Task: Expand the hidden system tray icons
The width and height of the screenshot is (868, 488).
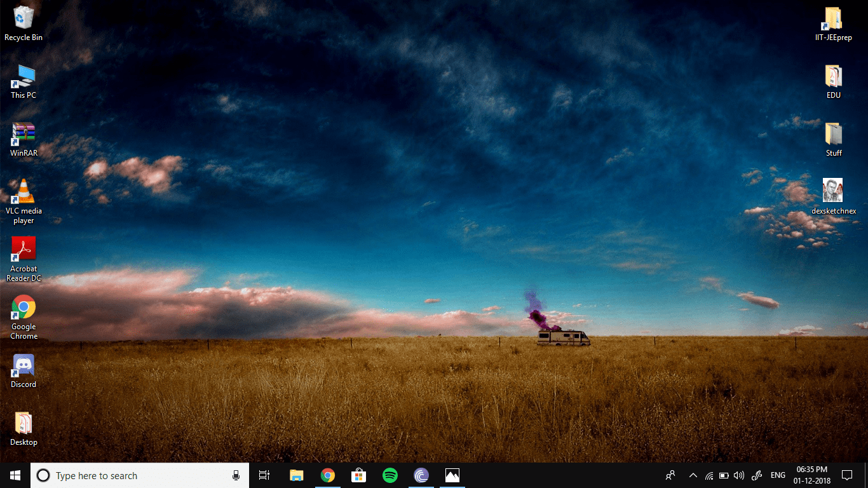Action: pyautogui.click(x=693, y=475)
